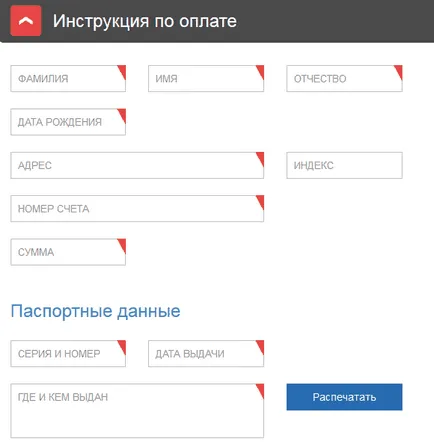Click the ДАТА ВЫДАЧИ field
Screen dimensions: 434x442
pos(206,354)
